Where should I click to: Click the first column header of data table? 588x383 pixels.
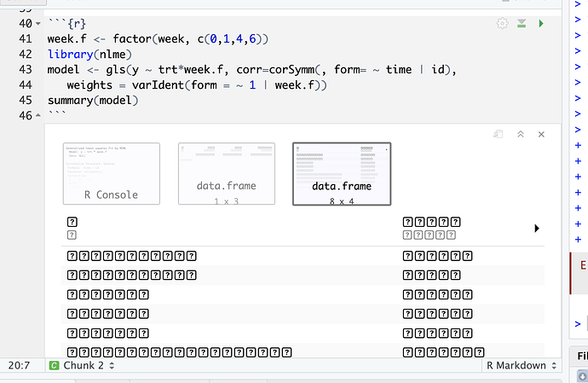pyautogui.click(x=72, y=228)
